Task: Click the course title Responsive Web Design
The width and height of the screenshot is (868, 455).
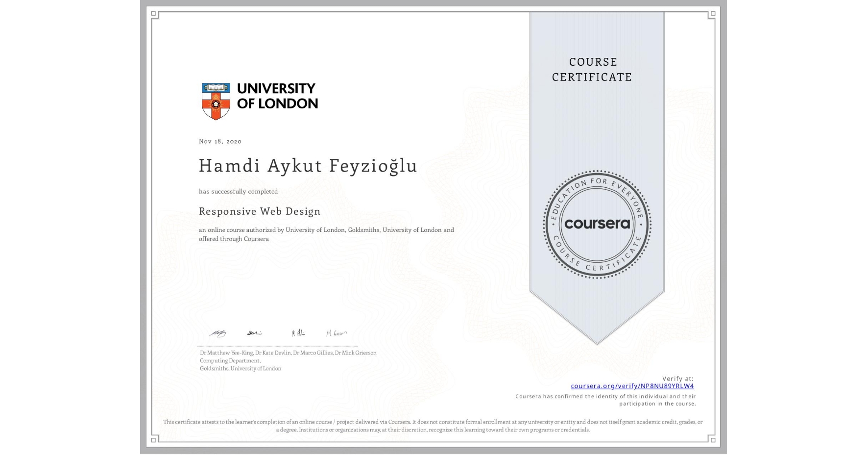Action: [x=259, y=211]
